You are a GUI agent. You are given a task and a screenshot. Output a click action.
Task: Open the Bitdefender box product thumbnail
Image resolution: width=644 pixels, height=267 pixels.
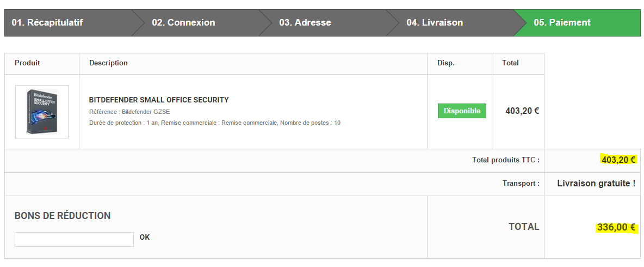(42, 112)
